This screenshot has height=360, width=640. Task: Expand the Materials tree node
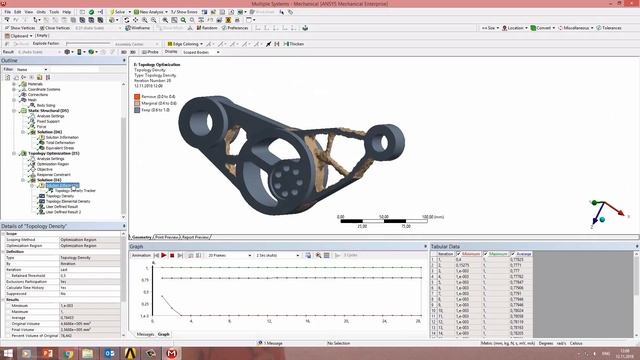pyautogui.click(x=14, y=84)
